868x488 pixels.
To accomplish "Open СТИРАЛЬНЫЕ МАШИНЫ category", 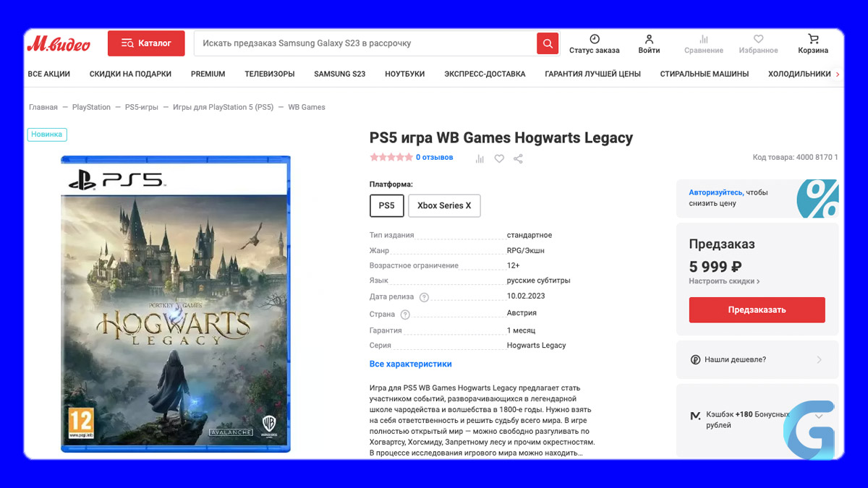I will click(705, 74).
